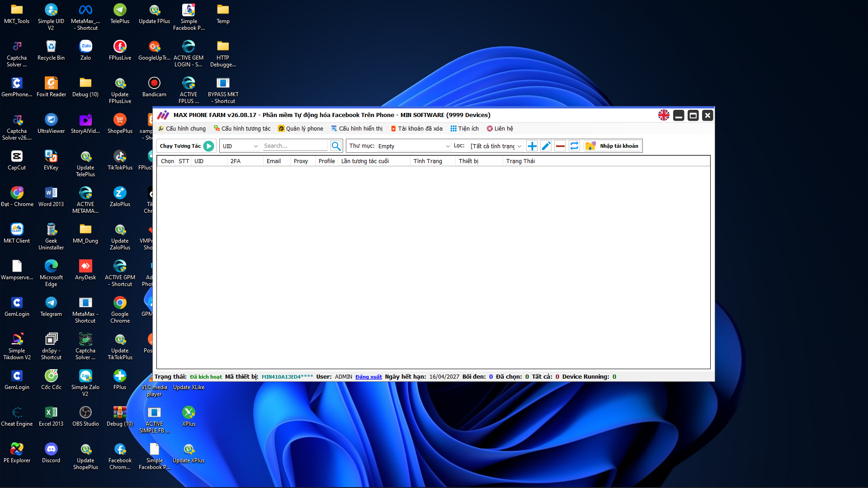The image size is (868, 488).
Task: Select the StoryAIVid desktop icon
Action: point(85,124)
